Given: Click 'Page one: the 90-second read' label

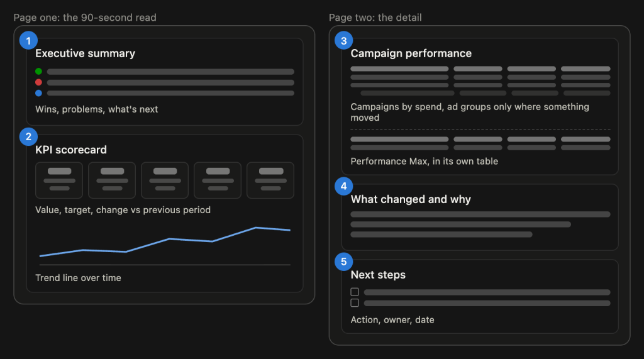Looking at the screenshot, I should pyautogui.click(x=85, y=18).
